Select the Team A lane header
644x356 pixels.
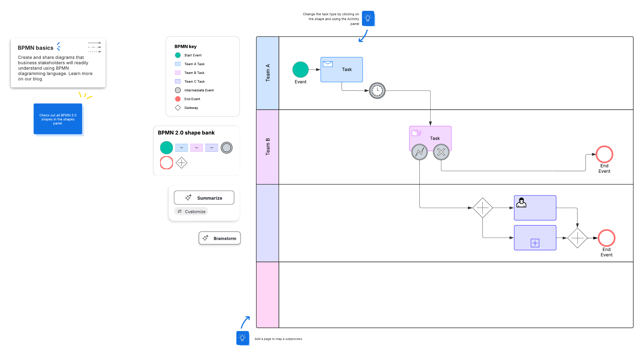click(268, 73)
